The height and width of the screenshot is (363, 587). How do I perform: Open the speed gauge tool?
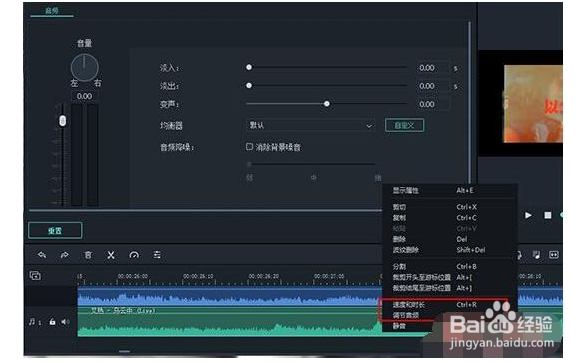pos(134,255)
